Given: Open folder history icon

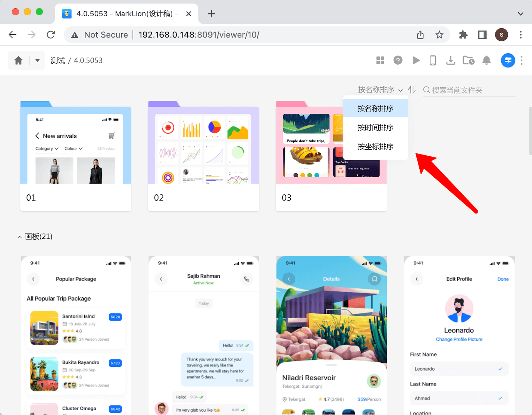Looking at the screenshot, I should tap(468, 60).
